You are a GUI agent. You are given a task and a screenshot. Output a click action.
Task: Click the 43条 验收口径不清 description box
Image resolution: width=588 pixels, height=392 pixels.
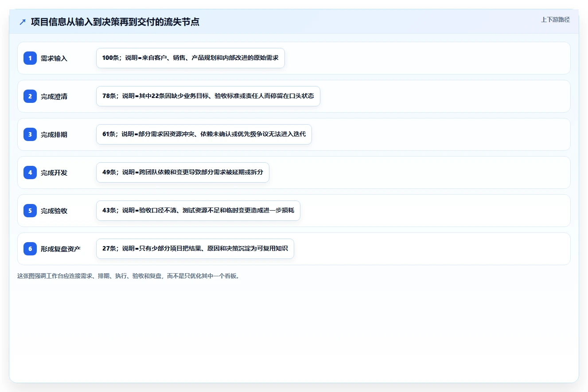pyautogui.click(x=198, y=211)
